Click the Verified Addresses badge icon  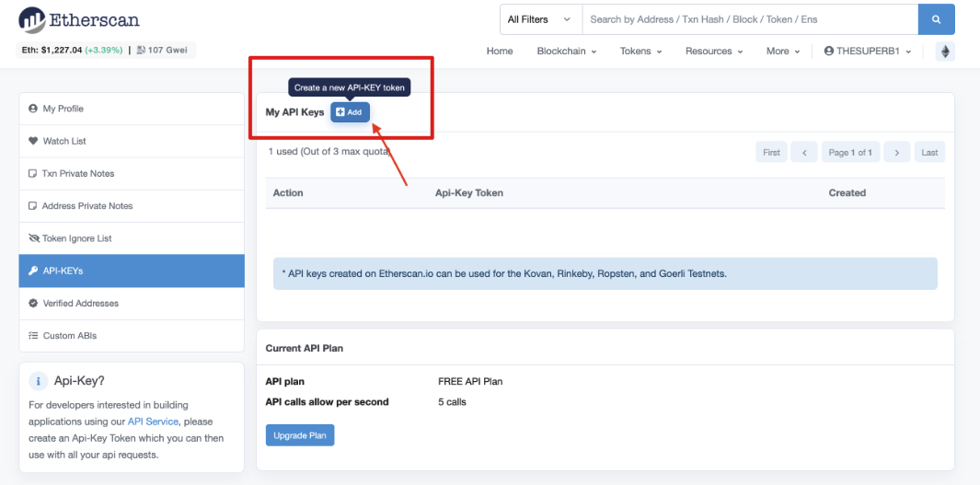[x=33, y=303]
